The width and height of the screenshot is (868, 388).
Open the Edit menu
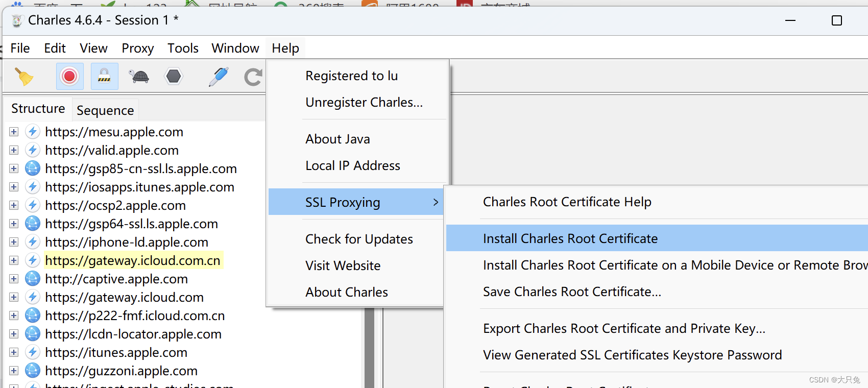click(55, 48)
